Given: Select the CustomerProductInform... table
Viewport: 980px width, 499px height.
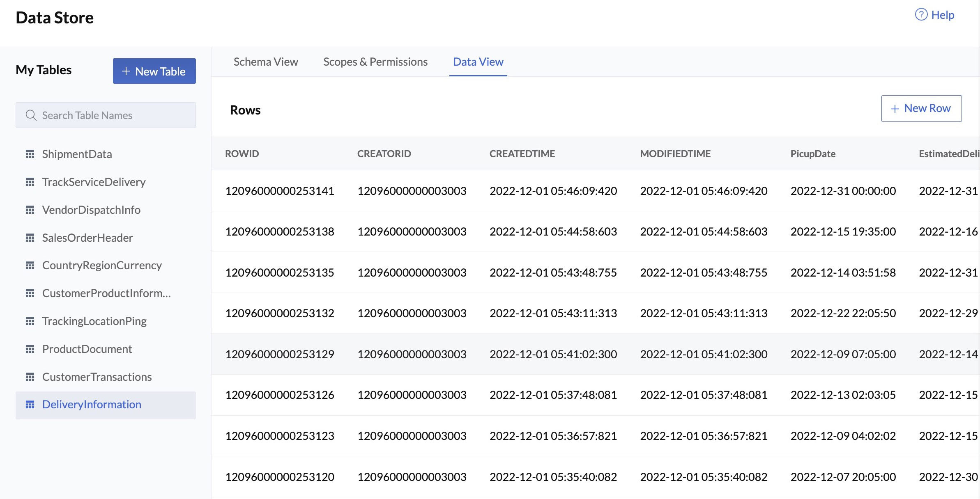Looking at the screenshot, I should click(x=107, y=293).
